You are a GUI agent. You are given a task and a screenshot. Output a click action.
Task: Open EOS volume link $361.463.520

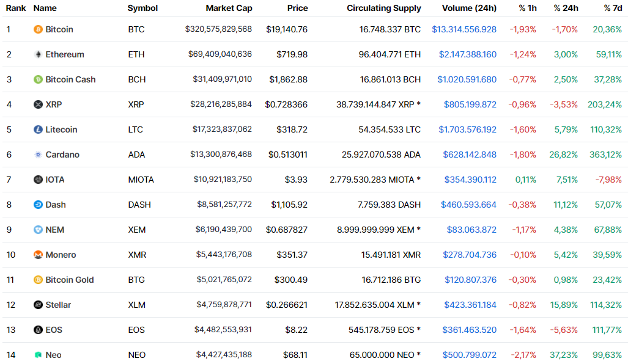pyautogui.click(x=470, y=330)
